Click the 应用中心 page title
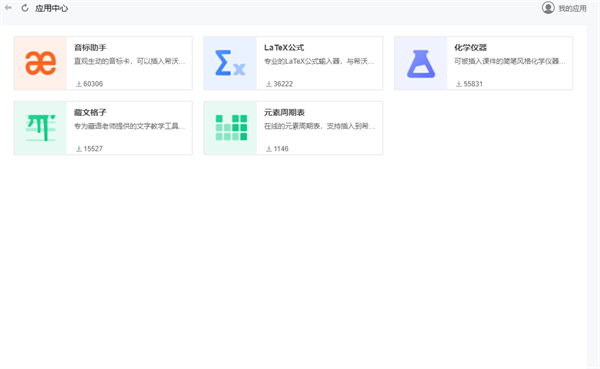 click(51, 8)
